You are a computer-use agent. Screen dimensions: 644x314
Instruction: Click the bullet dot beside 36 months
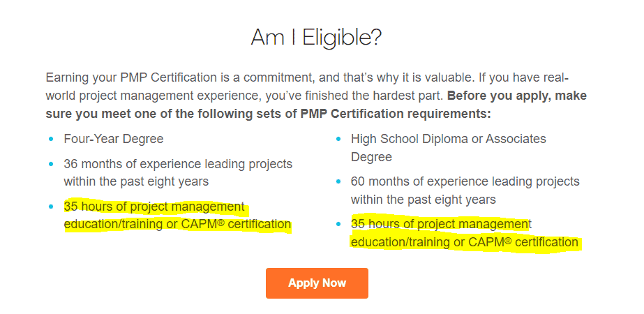(51, 164)
